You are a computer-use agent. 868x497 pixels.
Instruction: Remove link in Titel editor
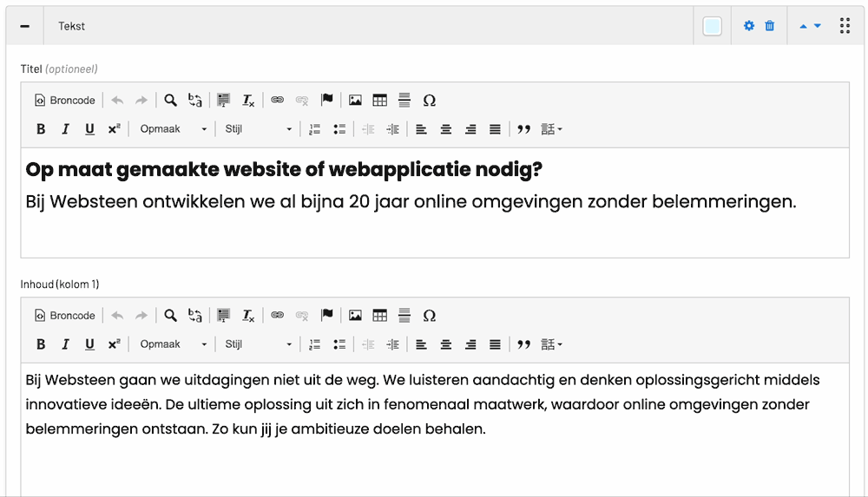[302, 100]
